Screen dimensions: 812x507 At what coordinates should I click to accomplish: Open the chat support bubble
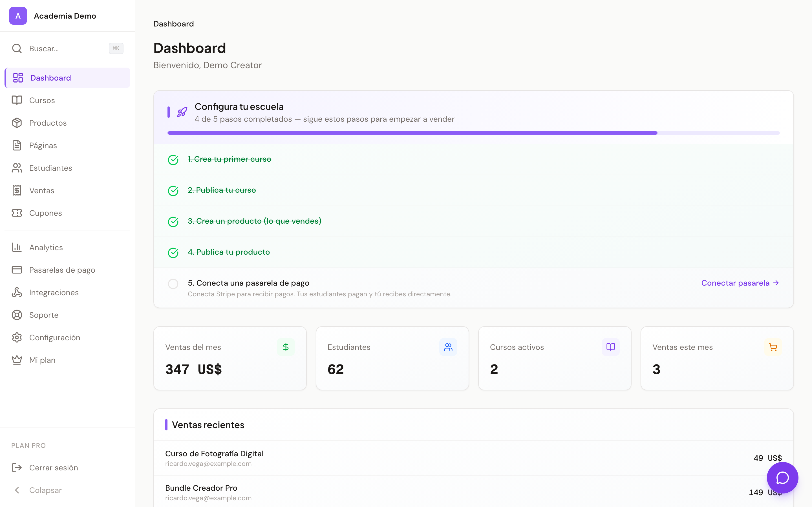pos(782,478)
